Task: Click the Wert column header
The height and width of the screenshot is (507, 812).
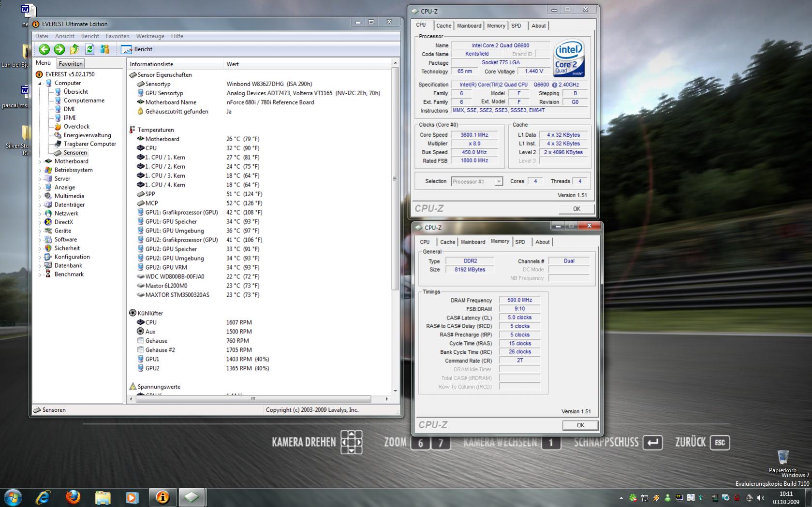Action: pos(308,64)
